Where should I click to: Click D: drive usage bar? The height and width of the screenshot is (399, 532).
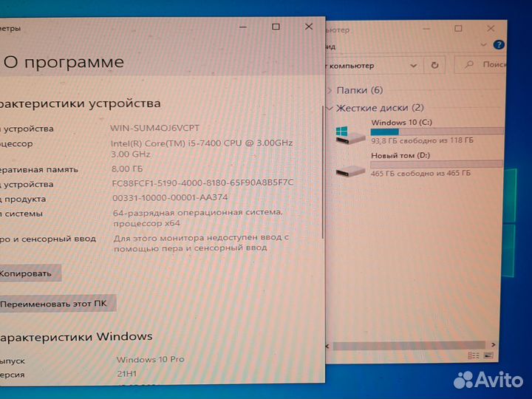point(437,164)
